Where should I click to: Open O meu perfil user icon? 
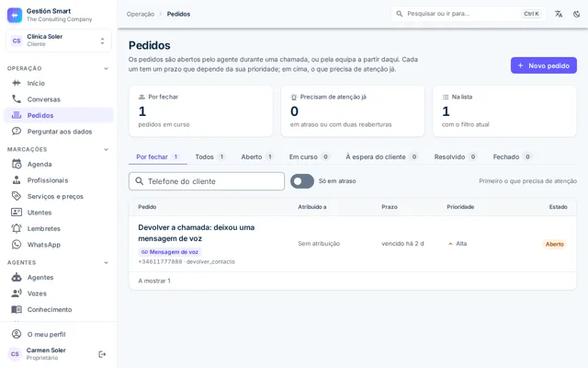(17, 334)
